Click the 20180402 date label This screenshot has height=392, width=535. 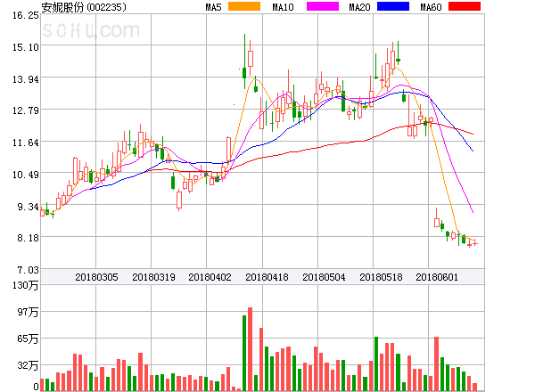click(x=210, y=277)
